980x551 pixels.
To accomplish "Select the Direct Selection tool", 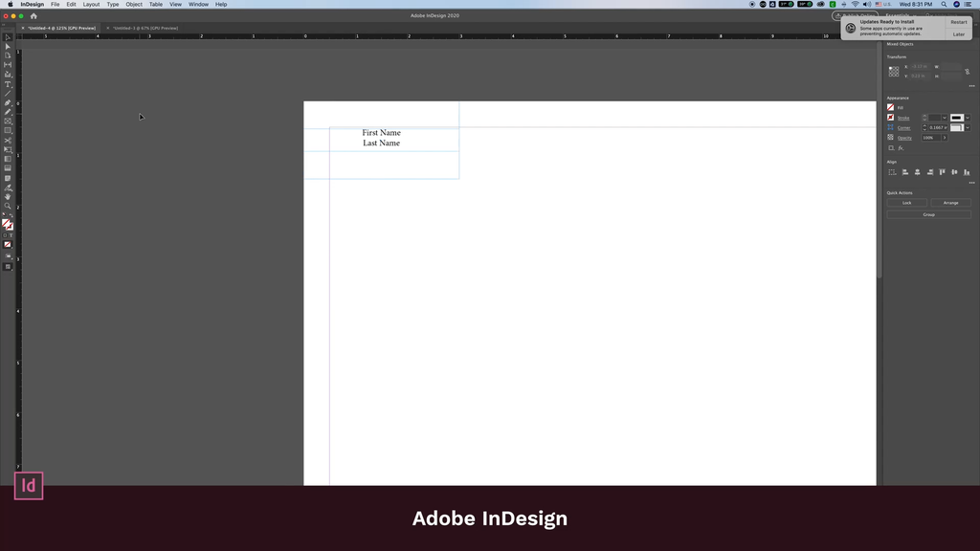I will (8, 47).
